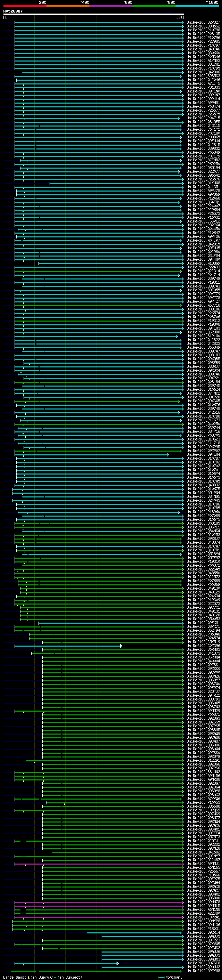
Task: Select hit label UniRef100_C5Y519
Action: (x=203, y=642)
